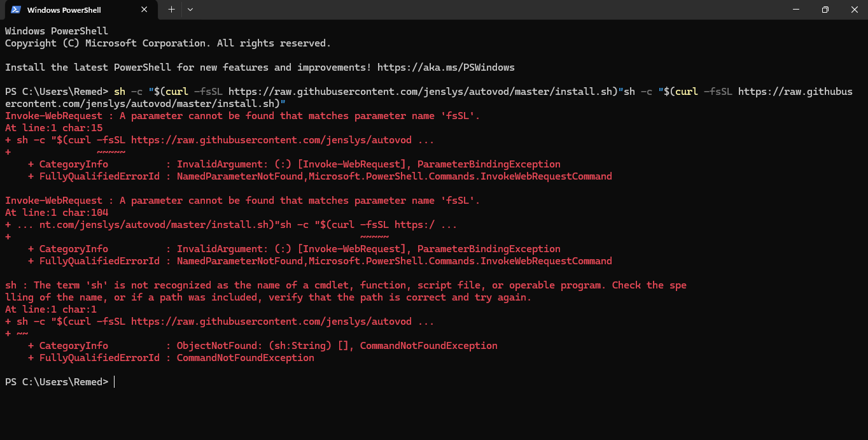This screenshot has height=440, width=868.
Task: Click the 'CommandNotFoundException' FullyQualifiedErrorId value at bottom
Action: pos(245,358)
